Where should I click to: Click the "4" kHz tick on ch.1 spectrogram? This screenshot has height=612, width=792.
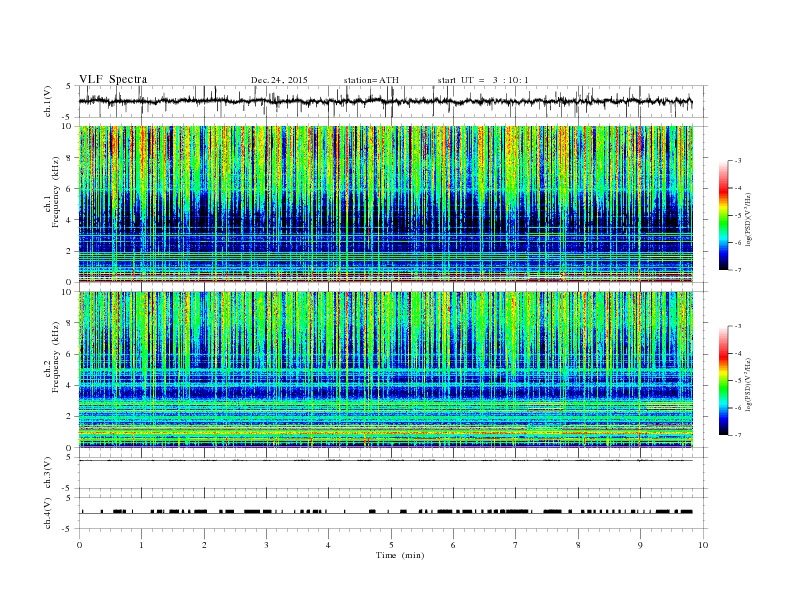(x=70, y=220)
